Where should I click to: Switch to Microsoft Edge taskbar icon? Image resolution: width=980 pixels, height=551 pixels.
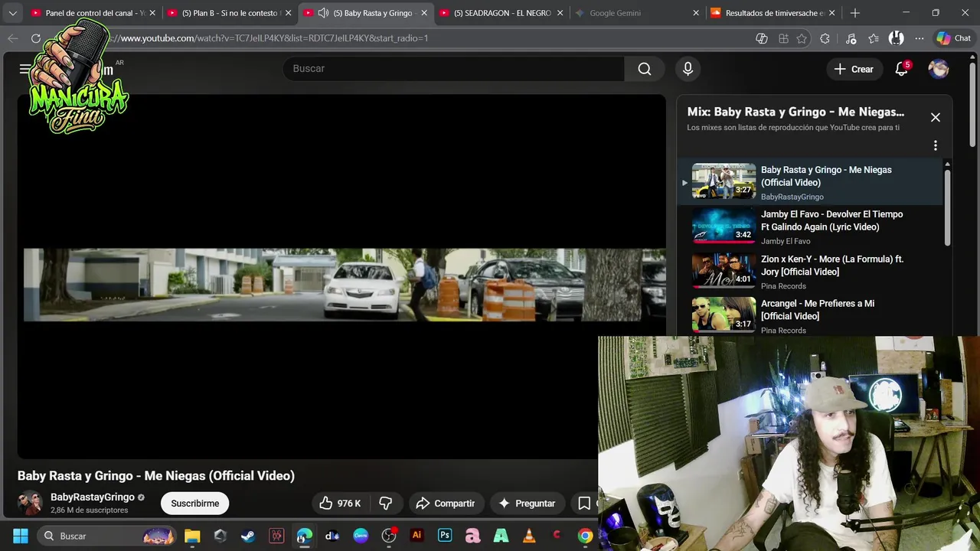305,536
